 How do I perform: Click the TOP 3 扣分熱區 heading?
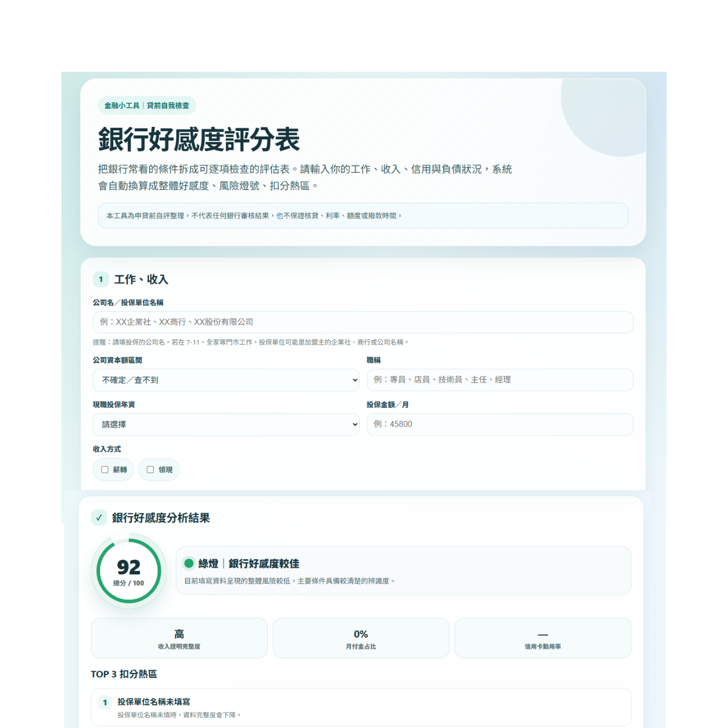124,674
